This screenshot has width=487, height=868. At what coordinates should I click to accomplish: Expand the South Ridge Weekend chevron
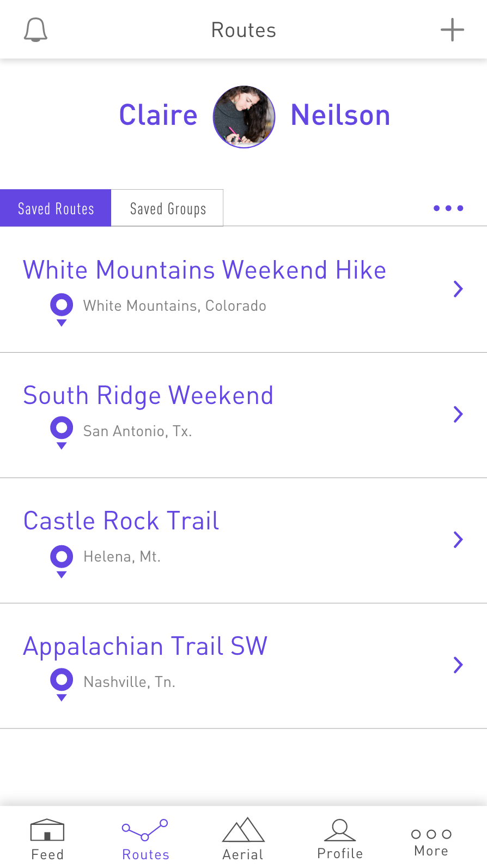tap(458, 414)
